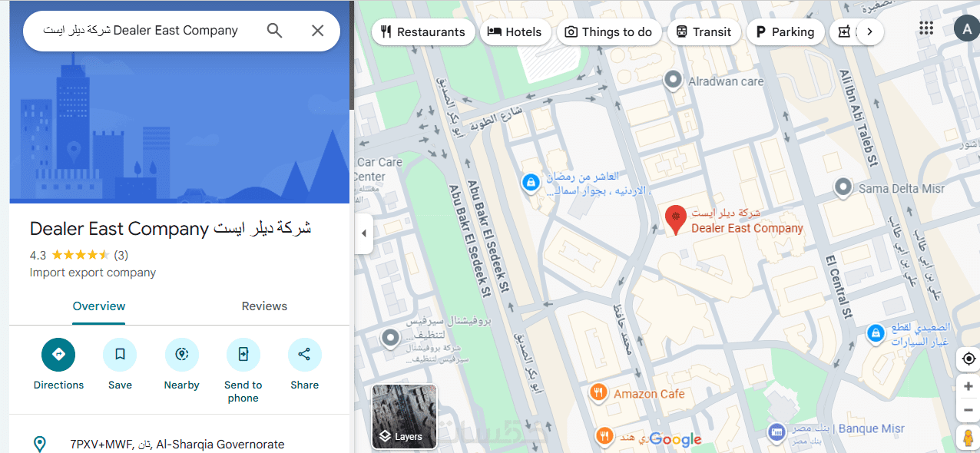Image resolution: width=980 pixels, height=453 pixels.
Task: Click the Amazon Cafe map marker
Action: pos(599,393)
